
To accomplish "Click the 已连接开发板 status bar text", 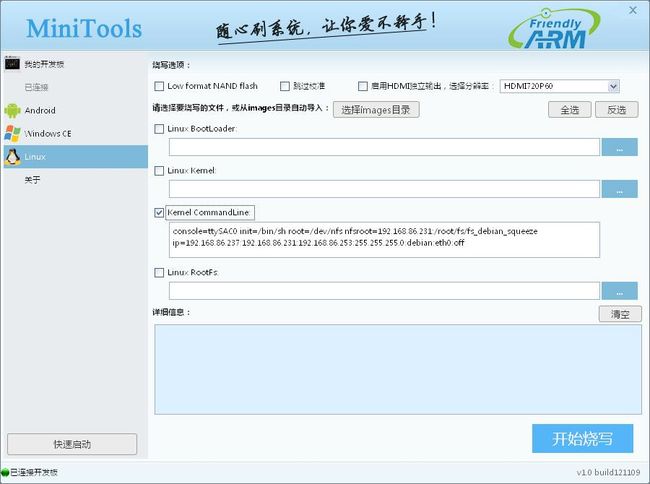I will [34, 472].
